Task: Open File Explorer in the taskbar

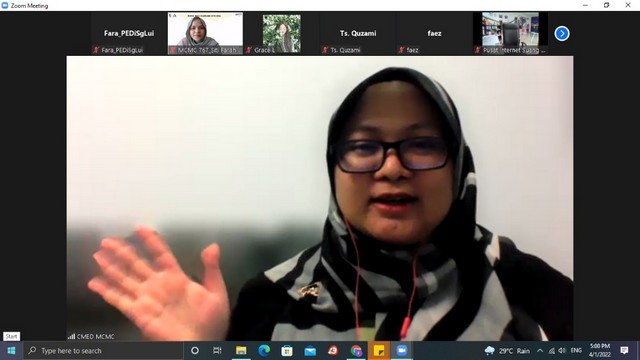Action: coord(241,351)
